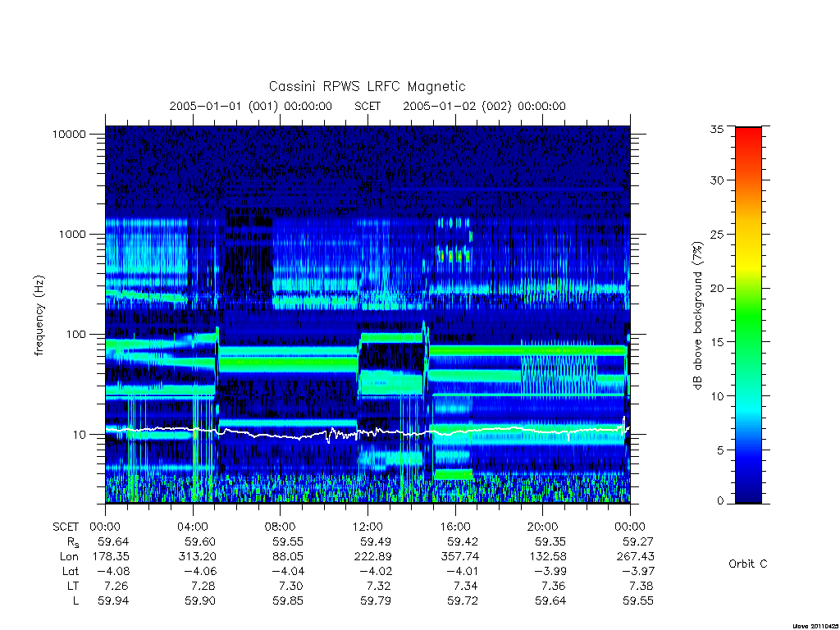Click L-shell value '59.90'

point(200,601)
